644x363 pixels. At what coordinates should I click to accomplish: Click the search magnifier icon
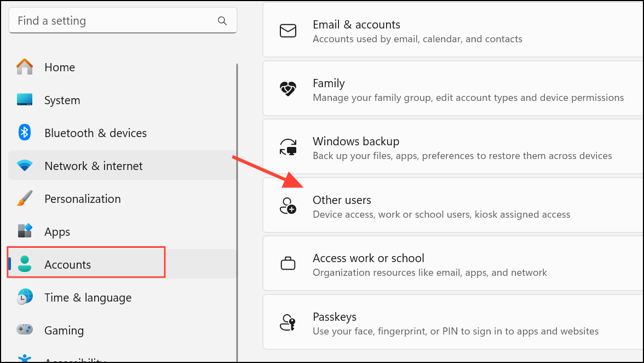point(222,20)
